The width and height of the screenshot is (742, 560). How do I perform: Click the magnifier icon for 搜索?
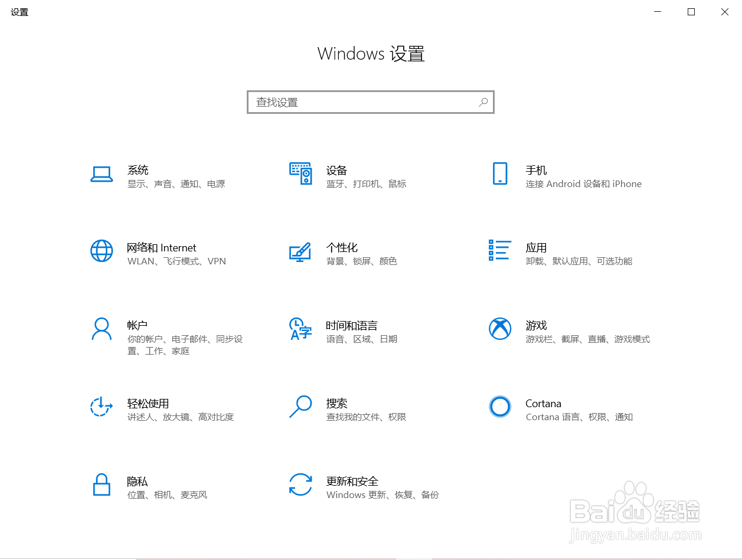point(300,406)
